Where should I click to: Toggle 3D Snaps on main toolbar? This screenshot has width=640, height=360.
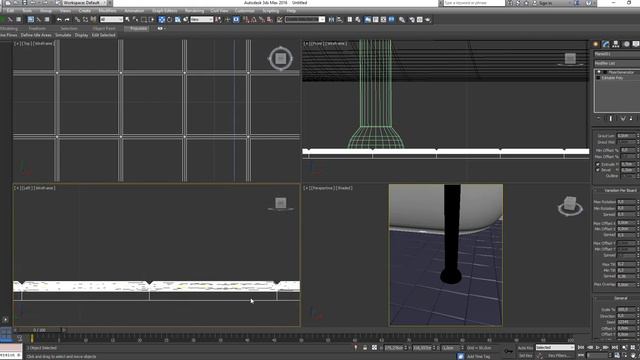click(246, 20)
